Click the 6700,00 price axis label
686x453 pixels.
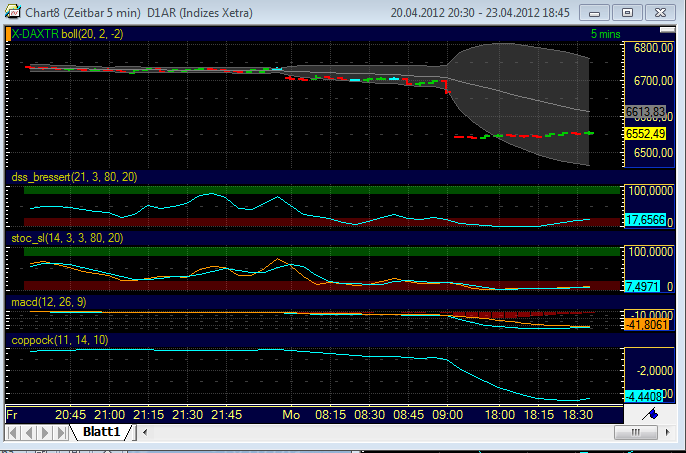tap(653, 81)
